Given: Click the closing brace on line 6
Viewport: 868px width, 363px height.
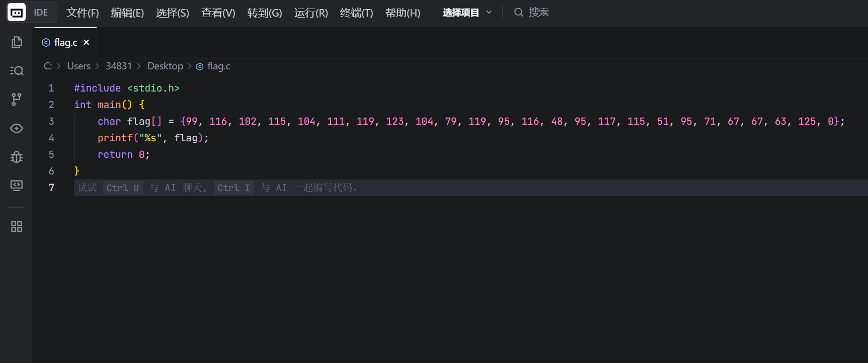Looking at the screenshot, I should pyautogui.click(x=77, y=171).
